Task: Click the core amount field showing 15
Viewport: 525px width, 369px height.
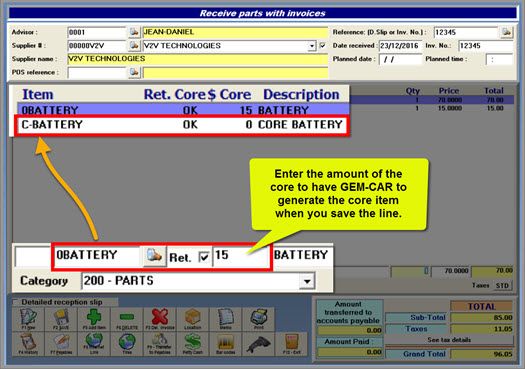Action: [x=240, y=255]
